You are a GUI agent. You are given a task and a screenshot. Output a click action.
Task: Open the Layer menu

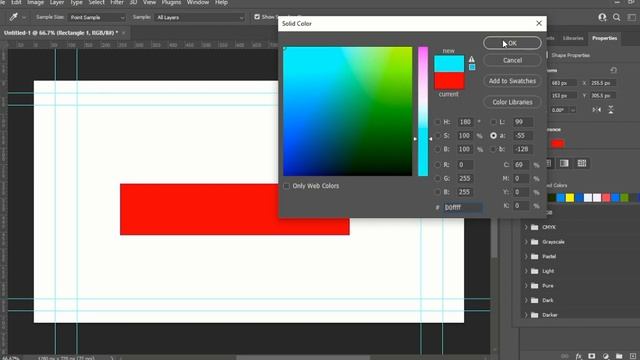point(57,2)
